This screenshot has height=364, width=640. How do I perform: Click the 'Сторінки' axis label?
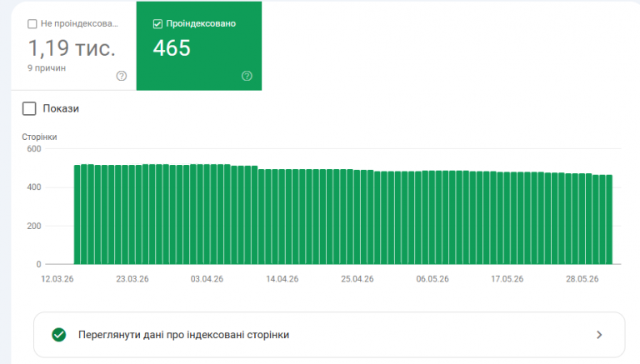click(x=39, y=137)
